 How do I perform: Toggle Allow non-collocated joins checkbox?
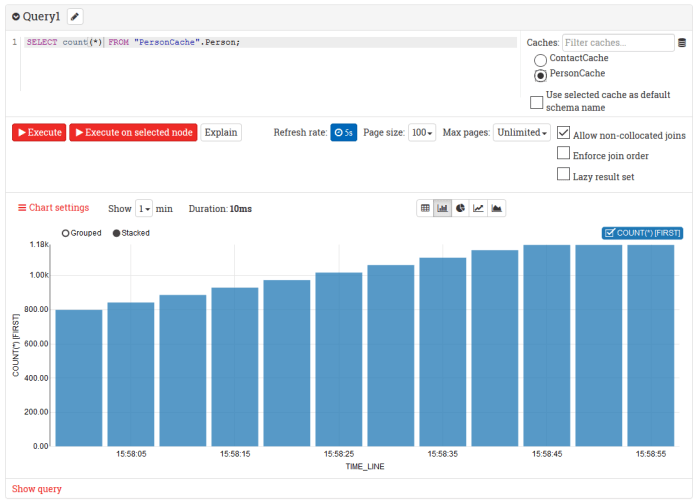[x=564, y=134]
